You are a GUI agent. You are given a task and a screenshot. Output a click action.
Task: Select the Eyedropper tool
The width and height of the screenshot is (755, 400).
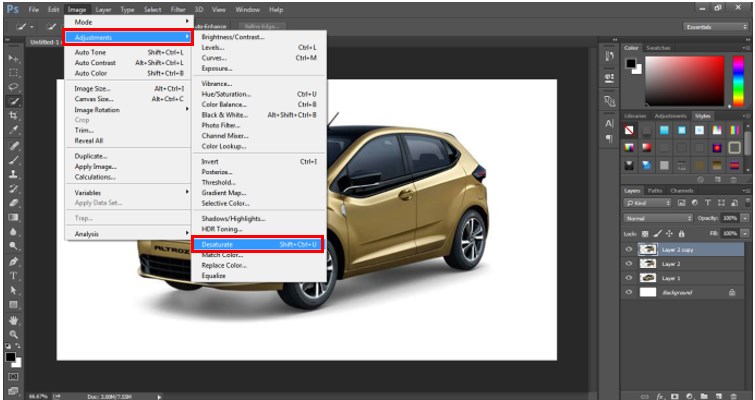point(13,130)
